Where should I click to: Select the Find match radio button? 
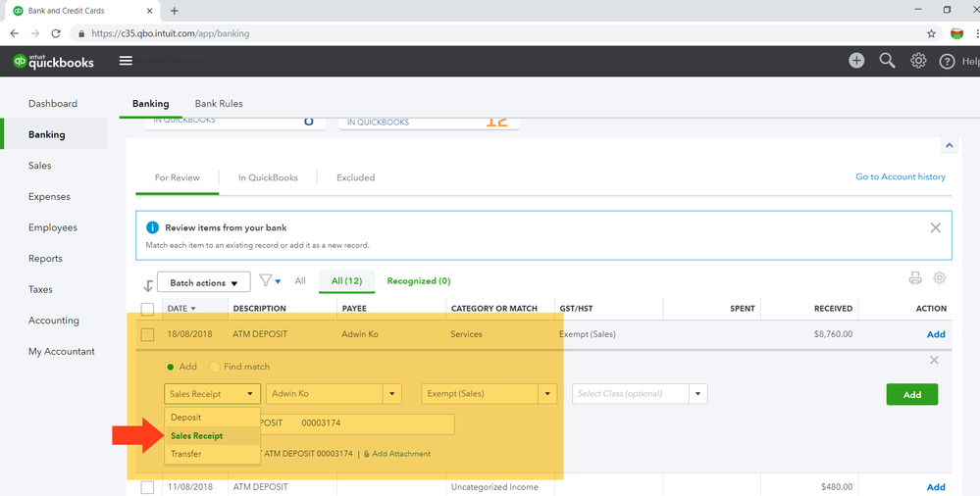215,367
